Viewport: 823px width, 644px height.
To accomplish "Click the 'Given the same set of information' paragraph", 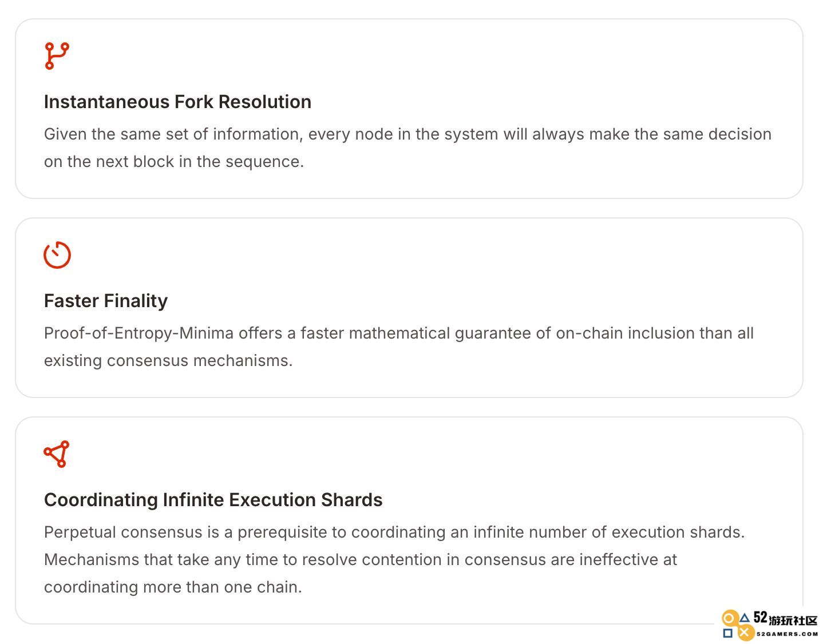I will point(407,148).
